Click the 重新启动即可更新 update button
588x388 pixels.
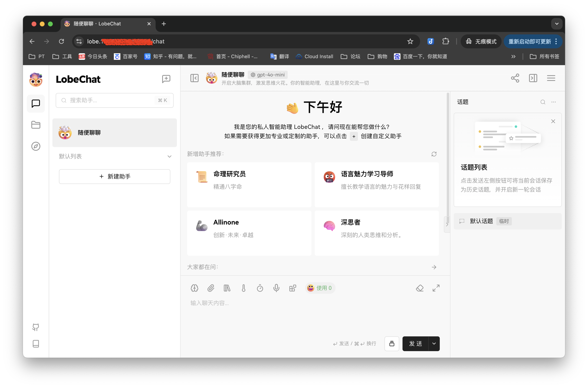pos(533,41)
